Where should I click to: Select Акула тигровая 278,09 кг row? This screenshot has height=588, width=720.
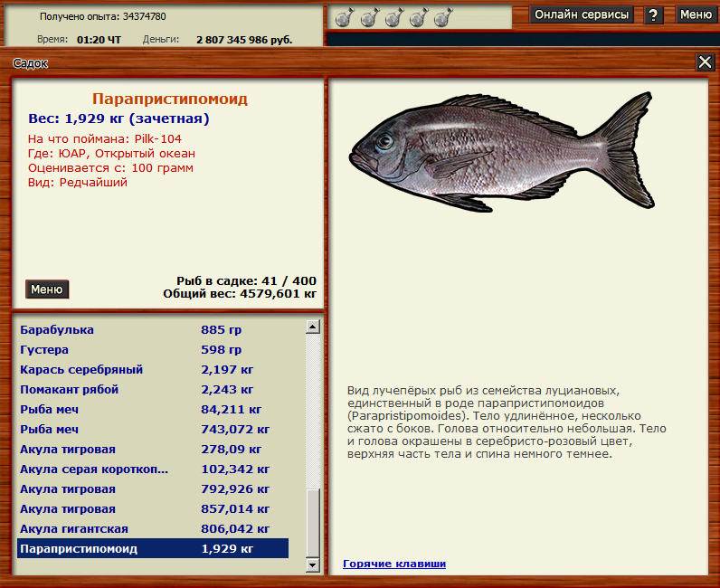point(153,450)
